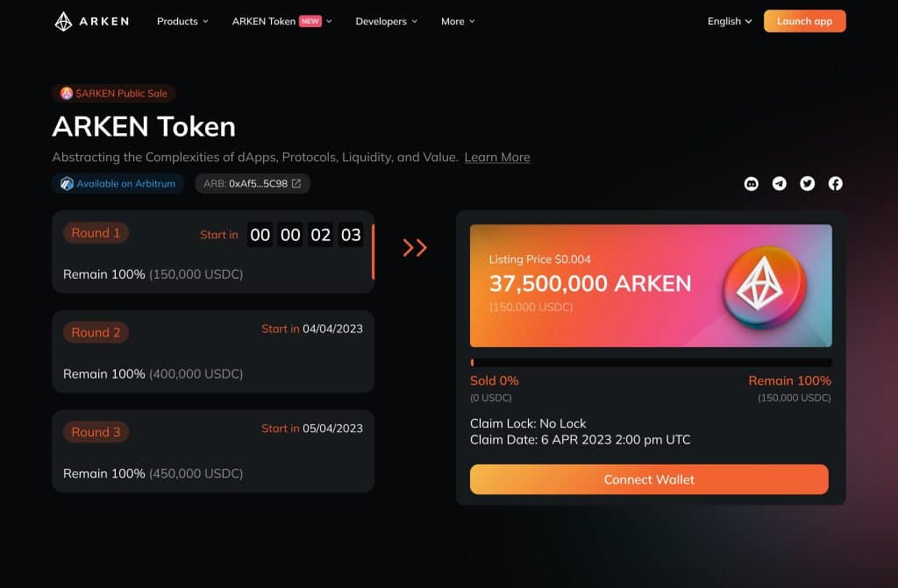Follow the Learn More link
Image resolution: width=898 pixels, height=588 pixels.
coord(497,157)
